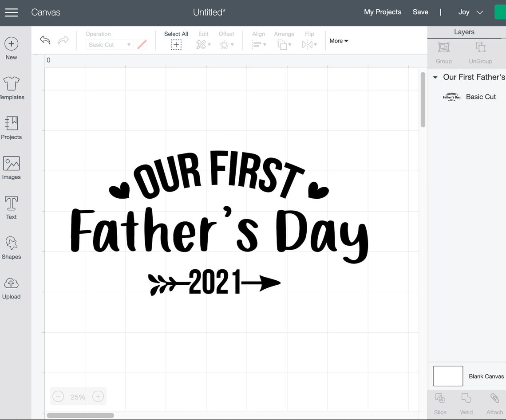Undo the last action
Screen dimensions: 506x420
coord(45,40)
